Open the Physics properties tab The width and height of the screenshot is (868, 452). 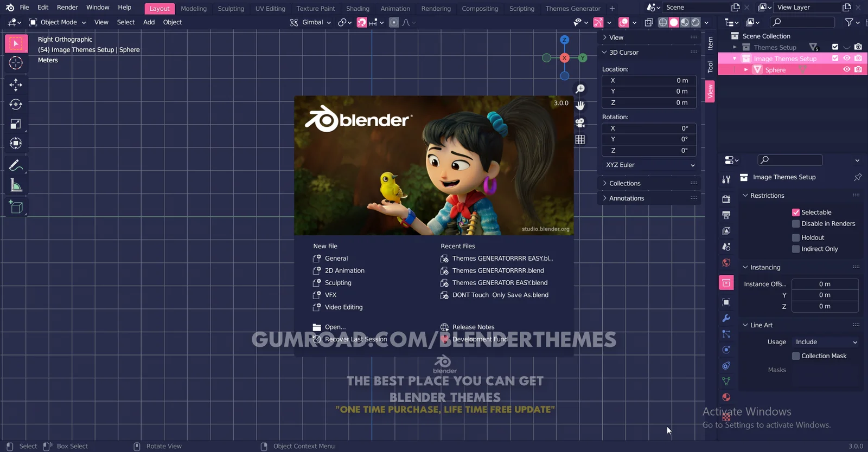[726, 350]
